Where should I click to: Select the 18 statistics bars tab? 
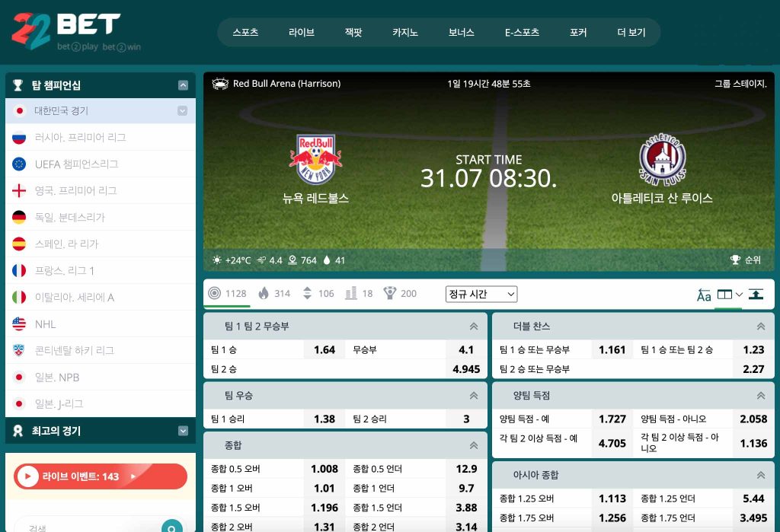tap(360, 293)
